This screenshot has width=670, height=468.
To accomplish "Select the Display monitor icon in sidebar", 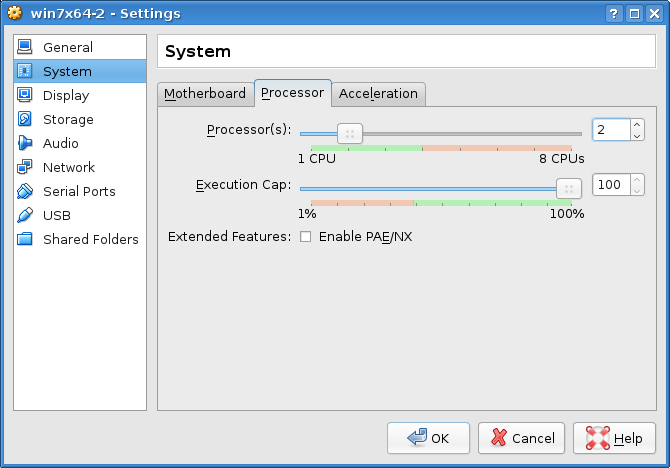I will (x=25, y=95).
